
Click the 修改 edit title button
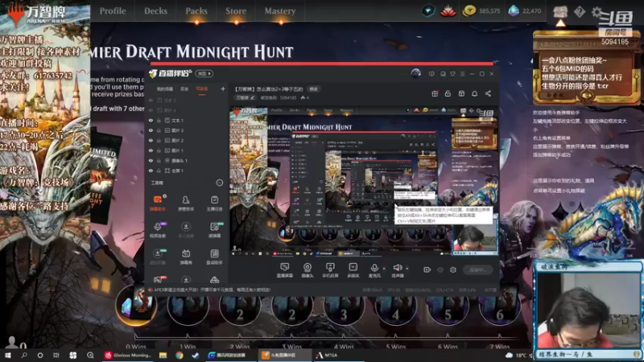point(313,89)
